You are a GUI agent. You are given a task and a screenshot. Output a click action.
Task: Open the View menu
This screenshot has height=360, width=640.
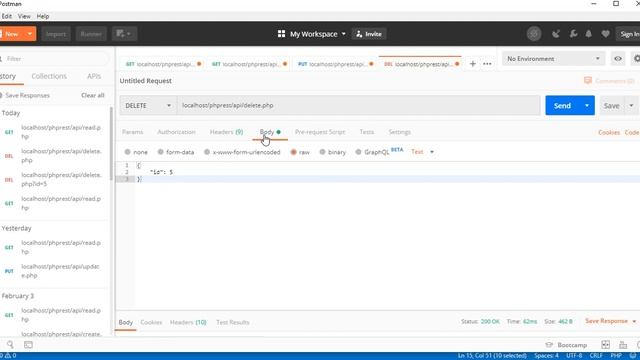(x=24, y=16)
